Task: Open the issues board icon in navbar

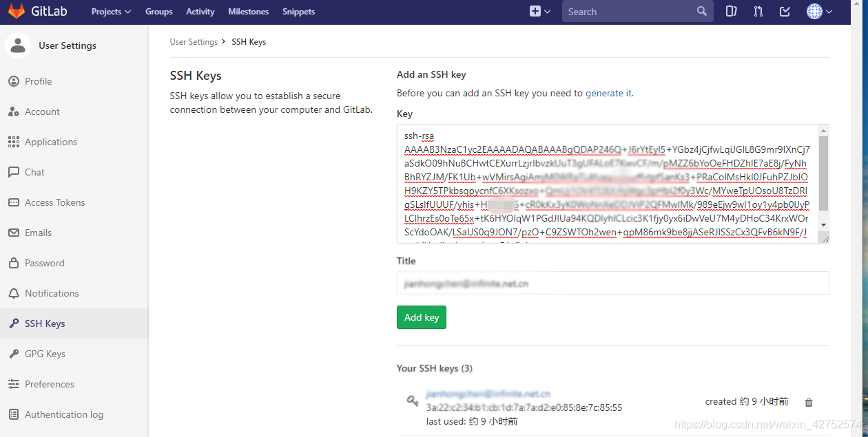Action: (731, 11)
